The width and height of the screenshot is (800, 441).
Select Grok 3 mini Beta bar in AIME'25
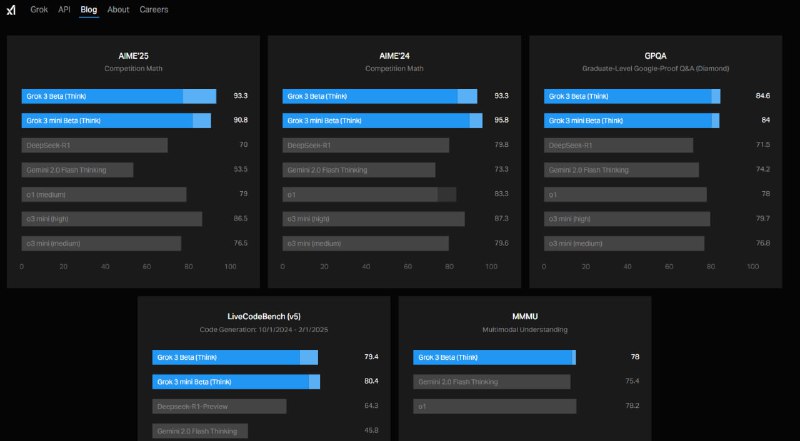(x=116, y=121)
